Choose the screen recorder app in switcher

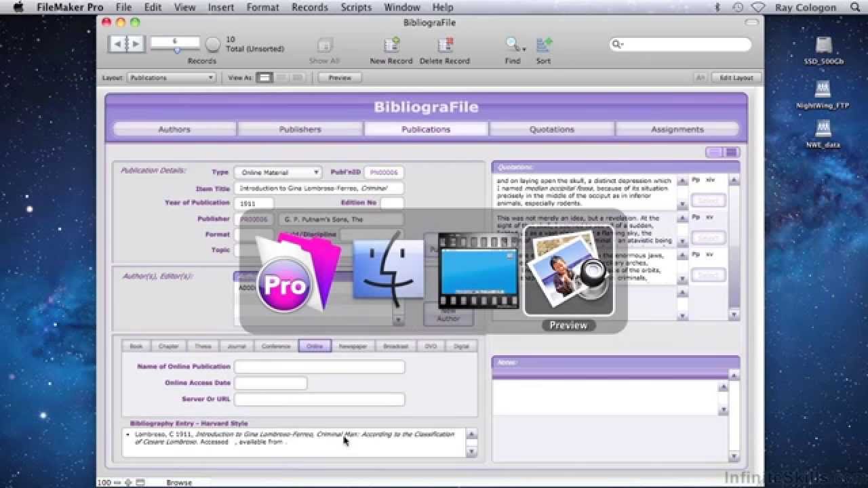[479, 271]
